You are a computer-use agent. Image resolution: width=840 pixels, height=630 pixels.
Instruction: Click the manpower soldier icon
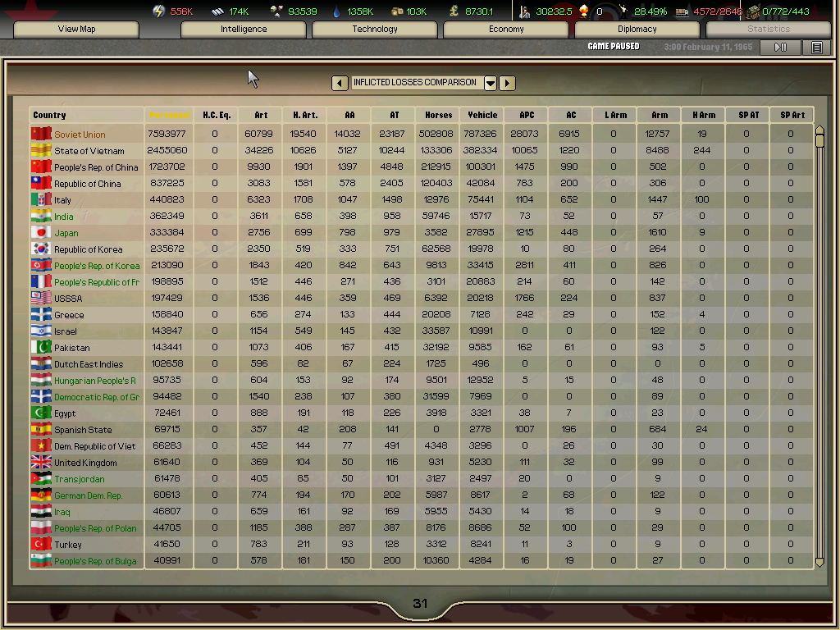(525, 11)
